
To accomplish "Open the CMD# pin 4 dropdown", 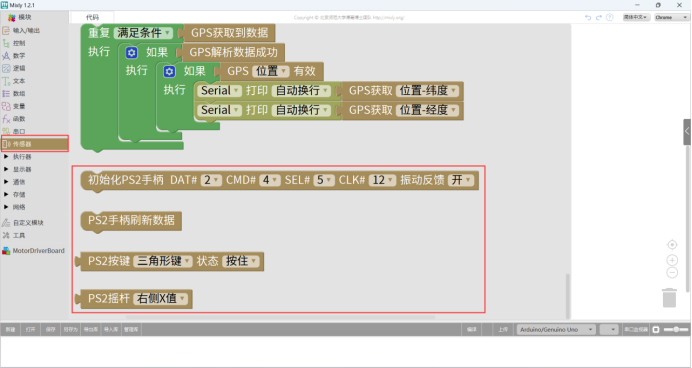I will [270, 180].
